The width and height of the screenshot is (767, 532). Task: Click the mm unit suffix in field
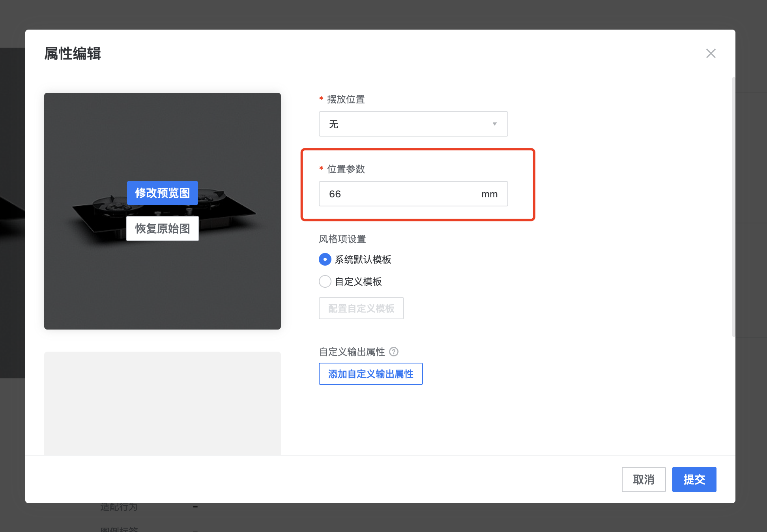(x=489, y=194)
